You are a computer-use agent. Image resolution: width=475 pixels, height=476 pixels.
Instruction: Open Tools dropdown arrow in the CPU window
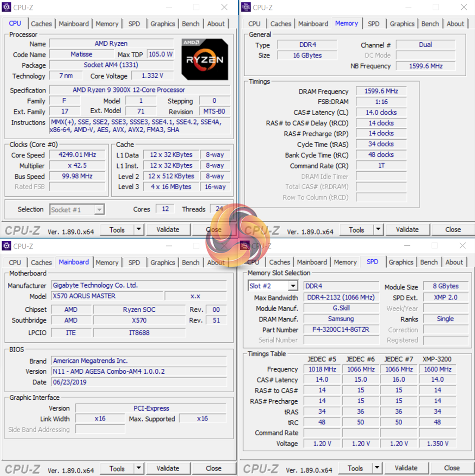pos(139,230)
